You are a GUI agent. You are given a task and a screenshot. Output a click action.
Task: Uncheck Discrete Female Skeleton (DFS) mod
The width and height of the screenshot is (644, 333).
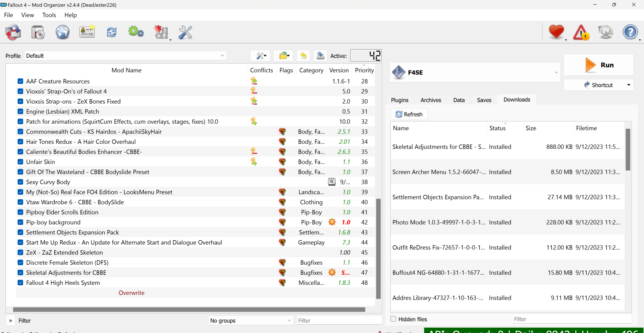20,263
